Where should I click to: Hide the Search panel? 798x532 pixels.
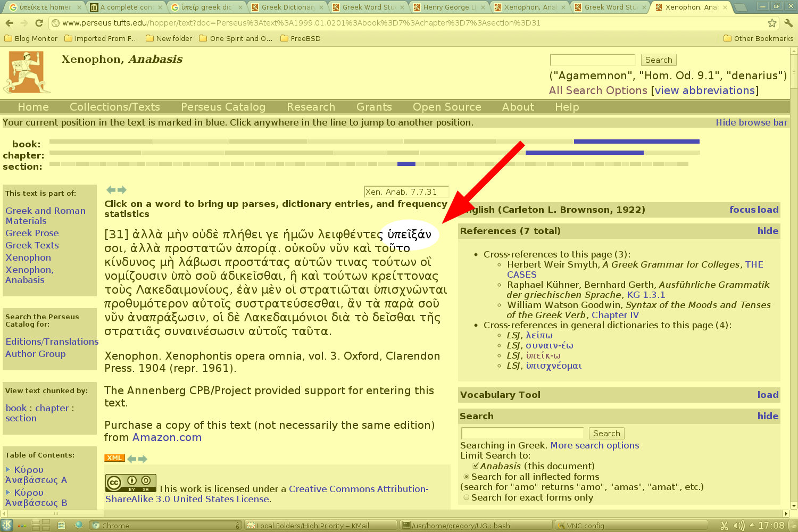coord(768,416)
